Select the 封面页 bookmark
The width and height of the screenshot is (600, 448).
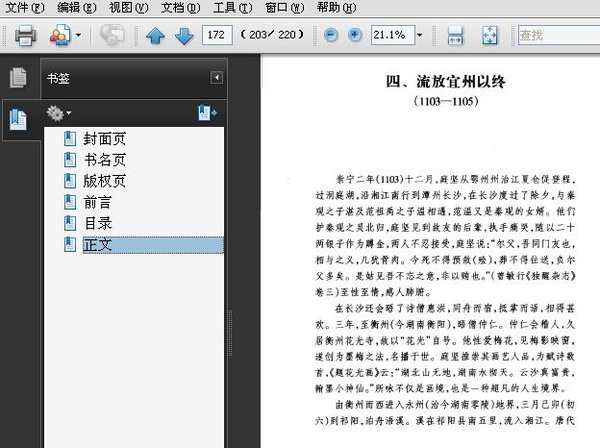point(104,139)
